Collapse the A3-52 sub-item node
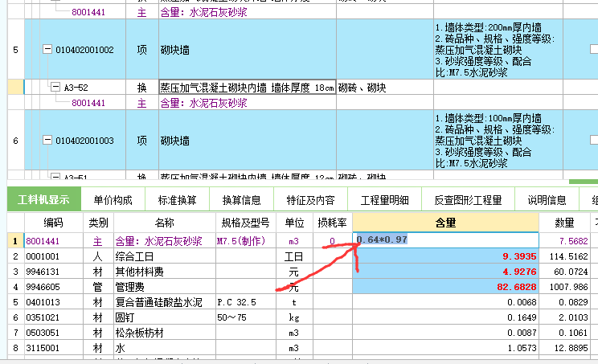 point(55,88)
